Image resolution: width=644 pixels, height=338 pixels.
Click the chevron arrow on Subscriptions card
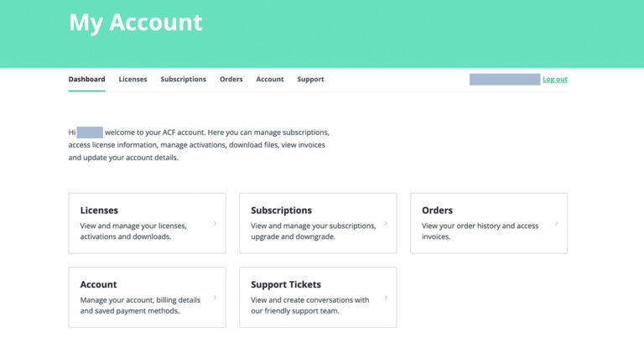386,223
